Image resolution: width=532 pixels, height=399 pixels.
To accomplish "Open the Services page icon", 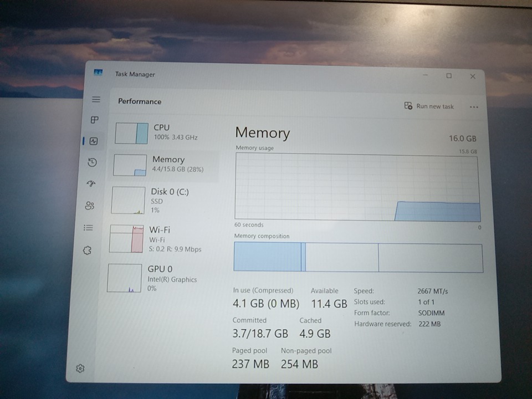I will coord(87,250).
